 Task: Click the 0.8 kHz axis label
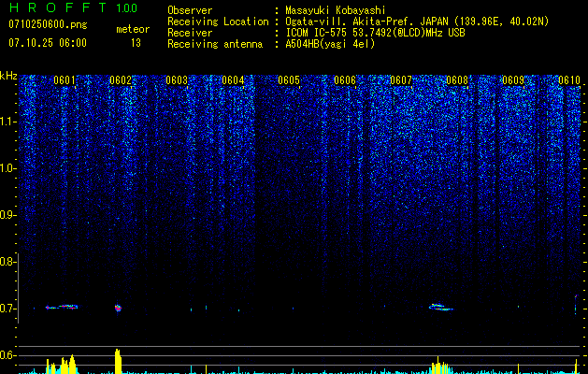8,262
